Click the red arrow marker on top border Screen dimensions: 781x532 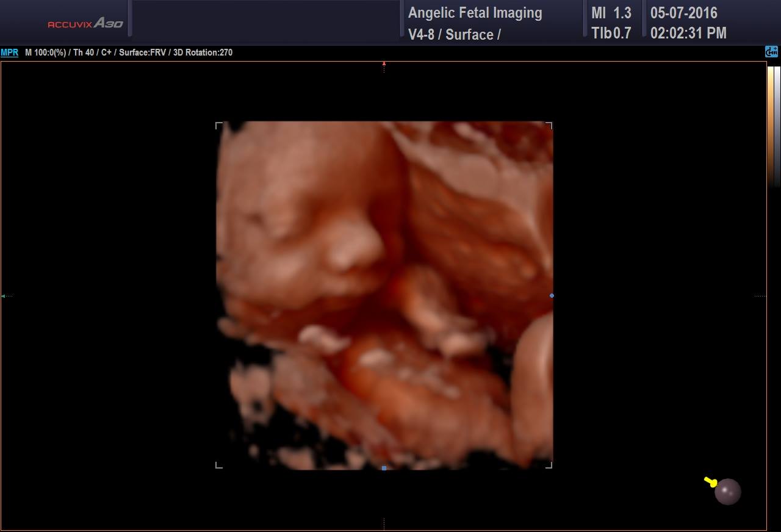pos(384,63)
